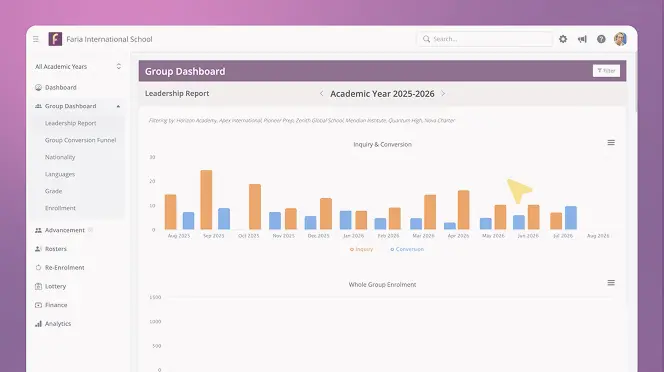
Task: Click the Filter button
Action: click(606, 71)
